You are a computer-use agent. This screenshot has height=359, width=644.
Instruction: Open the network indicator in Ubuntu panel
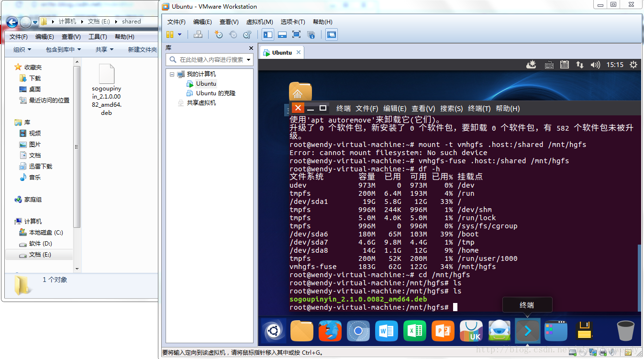[579, 65]
